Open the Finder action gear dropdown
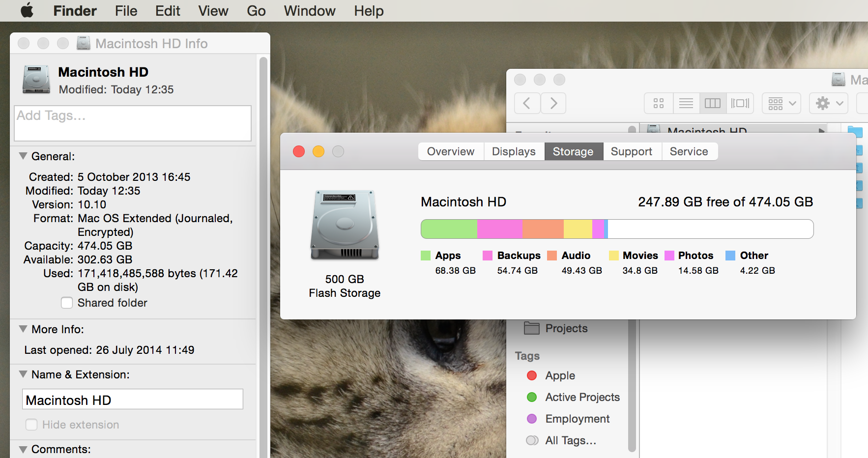Screen dimensions: 868x458 click(829, 103)
